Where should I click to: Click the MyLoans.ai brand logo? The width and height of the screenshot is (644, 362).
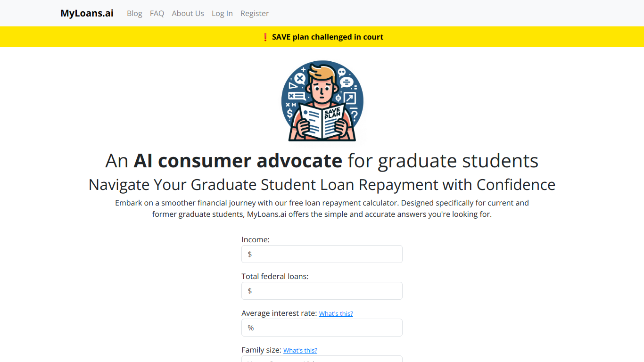[87, 13]
